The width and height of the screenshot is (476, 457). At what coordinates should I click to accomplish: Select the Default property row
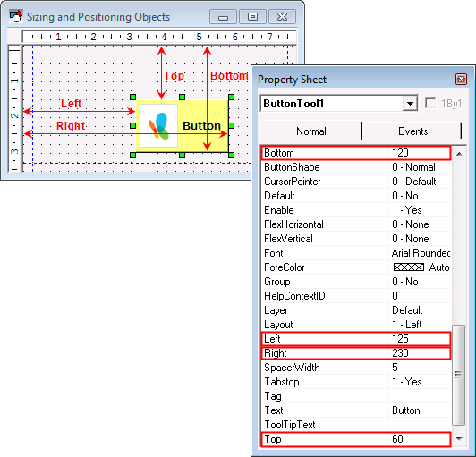pos(356,196)
